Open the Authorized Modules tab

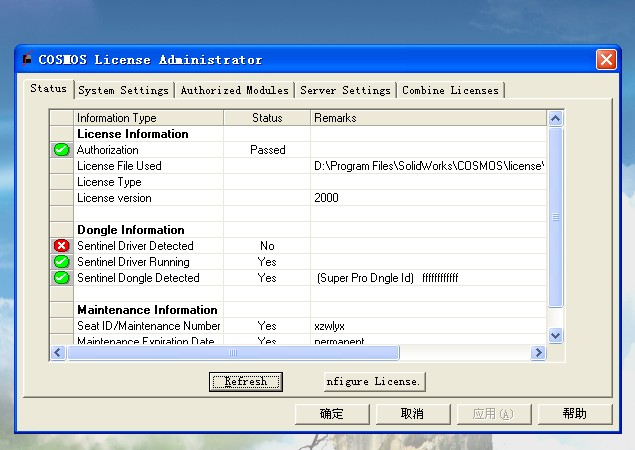(234, 90)
